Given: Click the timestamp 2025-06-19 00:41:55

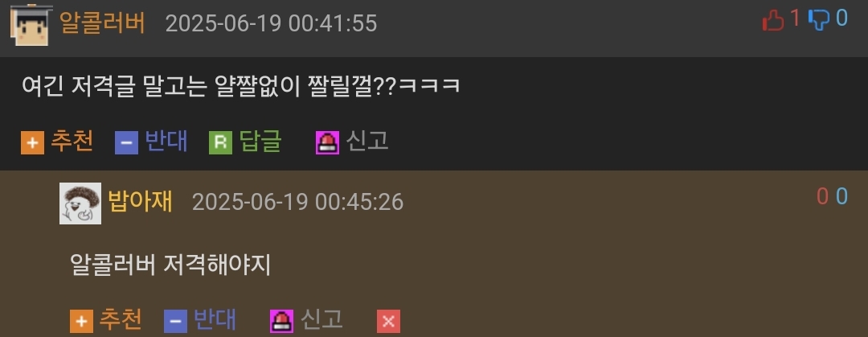Looking at the screenshot, I should tap(272, 24).
